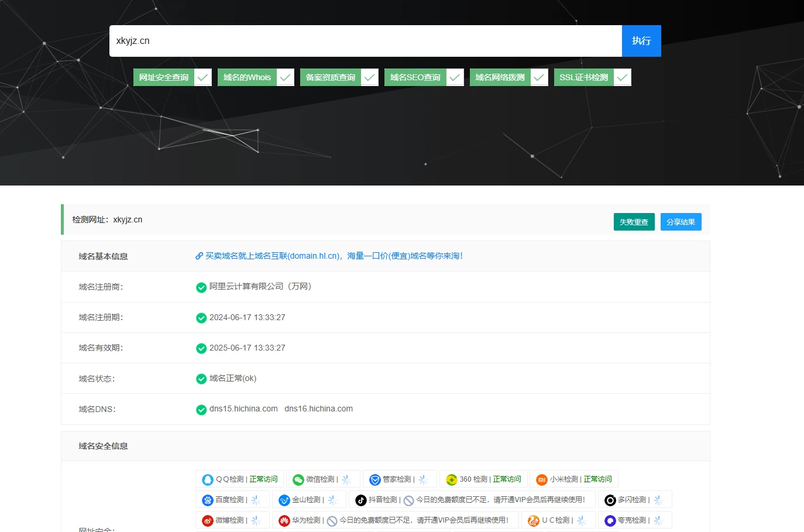Click the 小米检测 Xiaomi icon

[541, 479]
